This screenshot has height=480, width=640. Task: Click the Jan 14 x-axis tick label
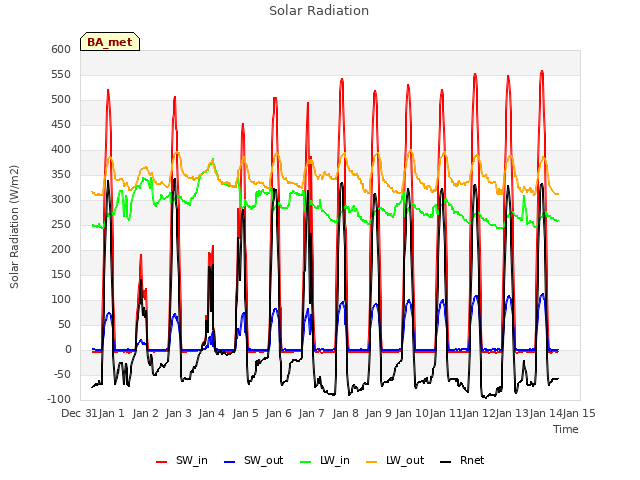click(546, 413)
